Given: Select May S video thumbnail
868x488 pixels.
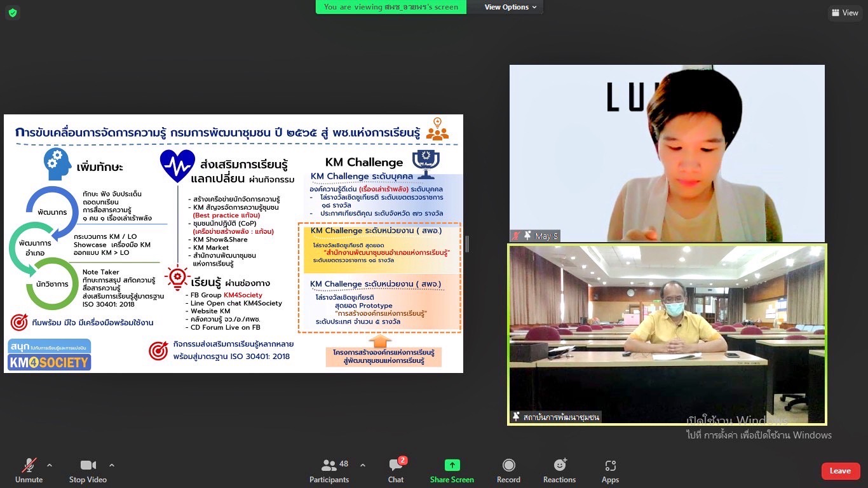Looking at the screenshot, I should (667, 153).
